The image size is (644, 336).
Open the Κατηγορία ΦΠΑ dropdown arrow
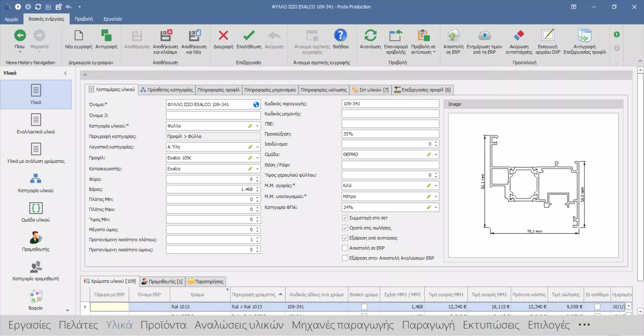point(436,207)
